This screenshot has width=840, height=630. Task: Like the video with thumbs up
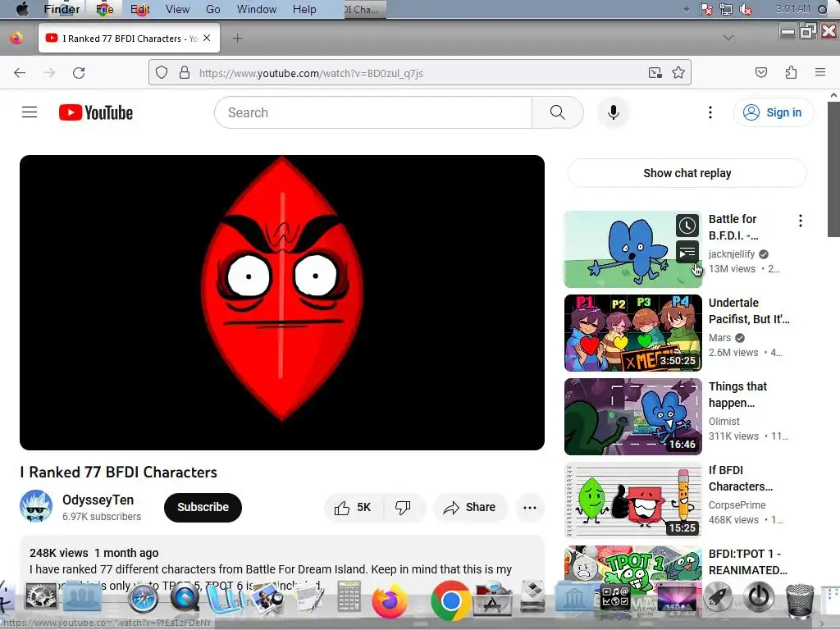[354, 507]
